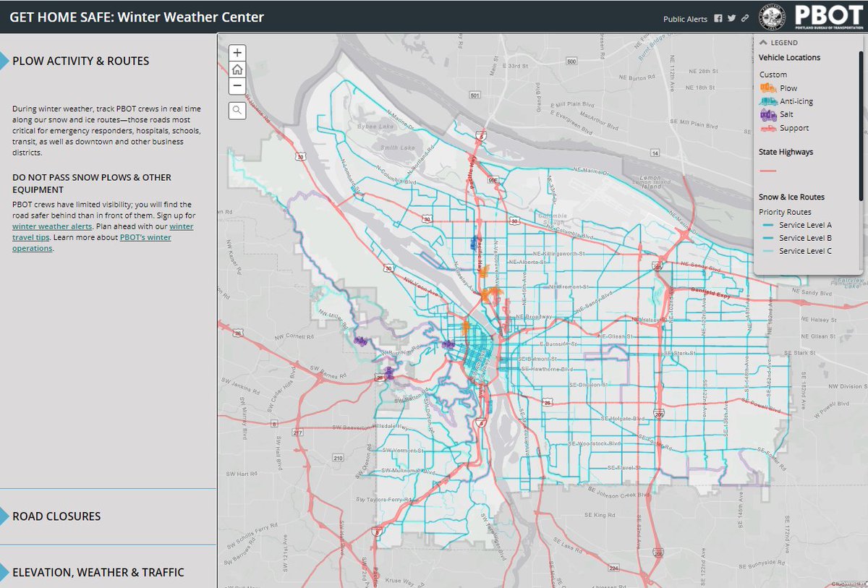Click the Twitter share icon
The height and width of the screenshot is (588, 868).
click(x=731, y=20)
